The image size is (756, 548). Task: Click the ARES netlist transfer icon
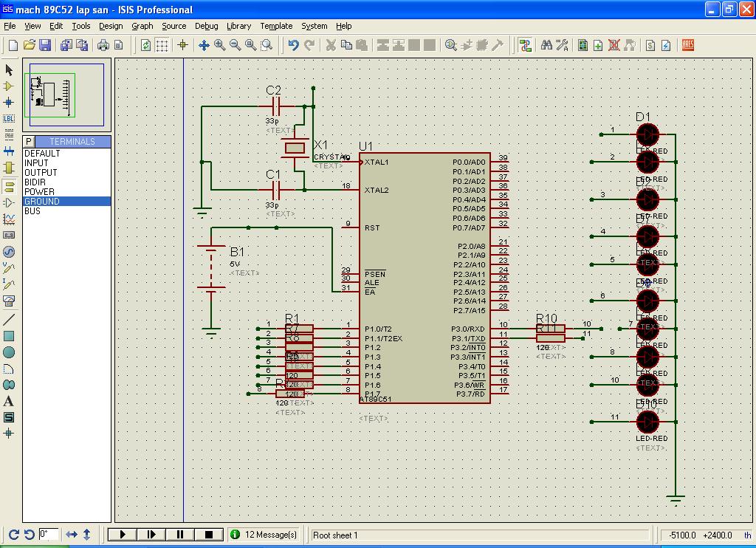[x=687, y=45]
